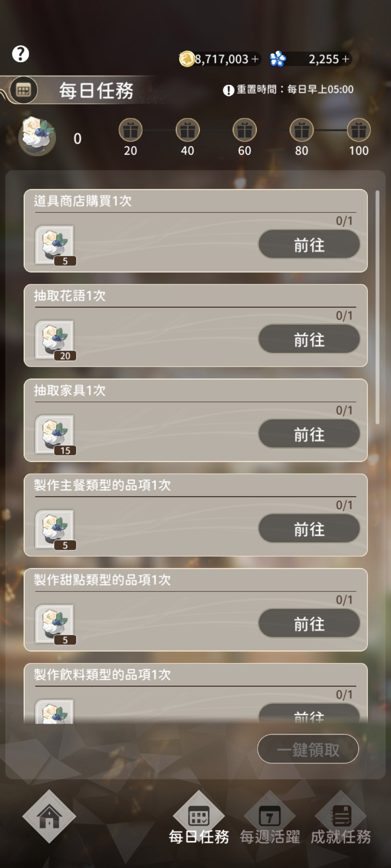Return home via the house icon
Screen dimensions: 391x868
[x=49, y=816]
